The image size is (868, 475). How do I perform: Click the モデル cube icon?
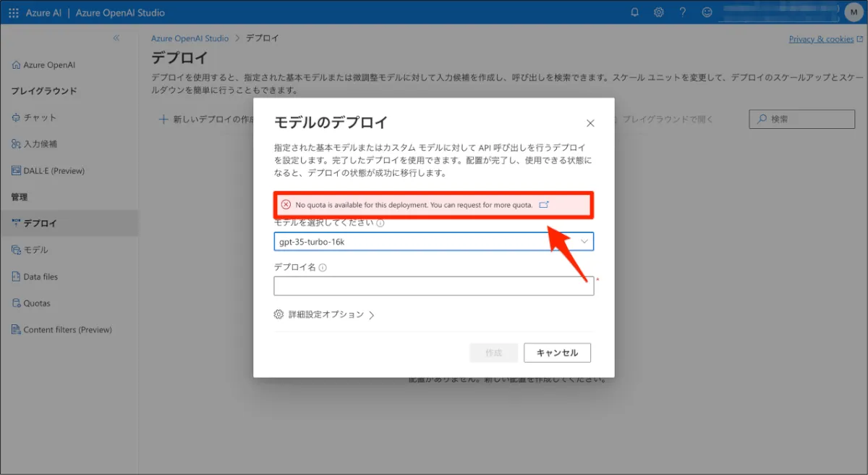click(x=16, y=250)
